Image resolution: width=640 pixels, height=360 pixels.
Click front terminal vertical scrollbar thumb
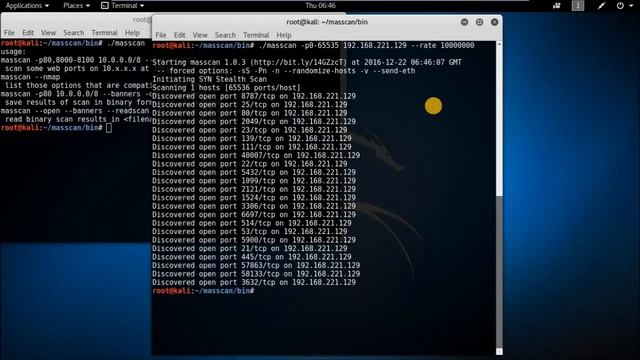[x=499, y=271]
